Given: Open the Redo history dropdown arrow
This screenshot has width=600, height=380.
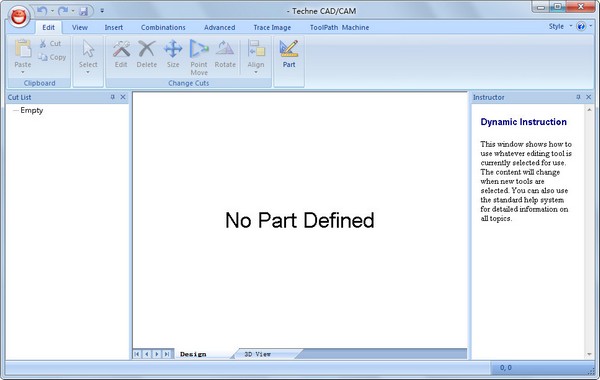Looking at the screenshot, I should tap(73, 11).
